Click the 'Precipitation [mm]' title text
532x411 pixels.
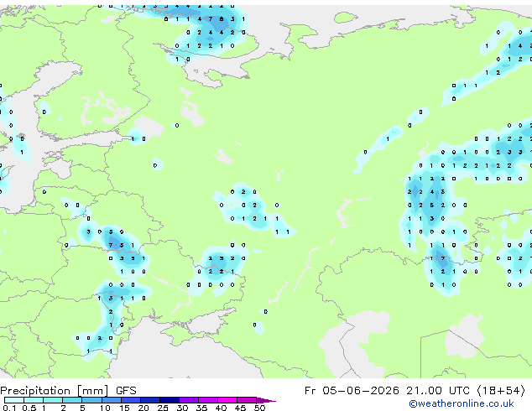[55, 391]
